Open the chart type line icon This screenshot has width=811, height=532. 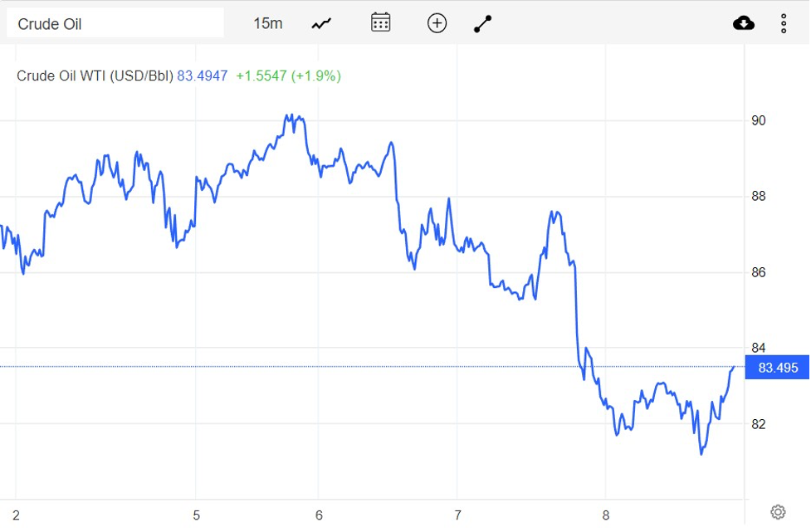click(321, 23)
